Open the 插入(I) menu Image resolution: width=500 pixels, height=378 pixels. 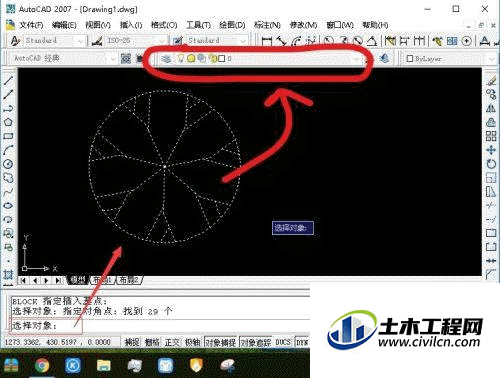(131, 25)
